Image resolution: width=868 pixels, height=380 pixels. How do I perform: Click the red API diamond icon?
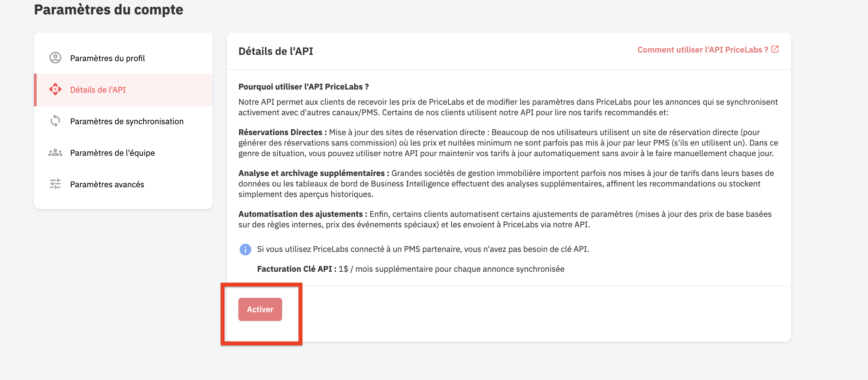[55, 90]
